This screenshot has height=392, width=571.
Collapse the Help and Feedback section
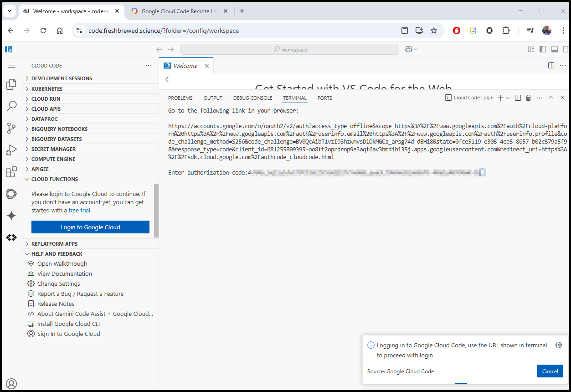click(x=90, y=254)
